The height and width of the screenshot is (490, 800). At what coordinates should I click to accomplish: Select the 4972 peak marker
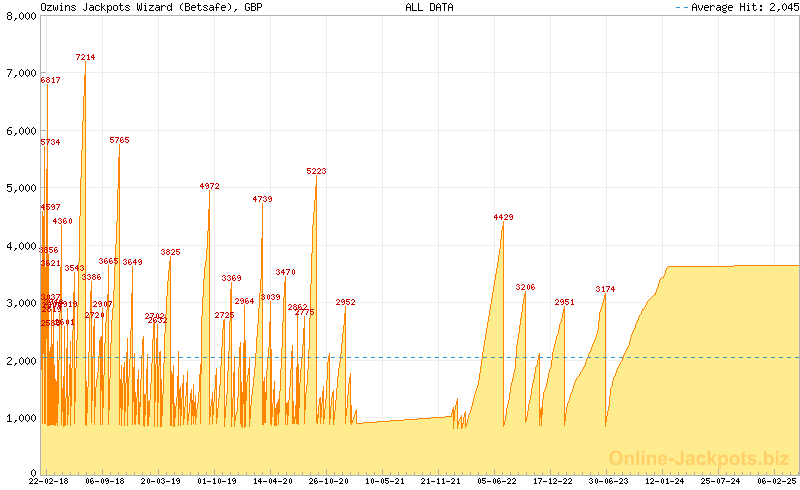coord(209,186)
